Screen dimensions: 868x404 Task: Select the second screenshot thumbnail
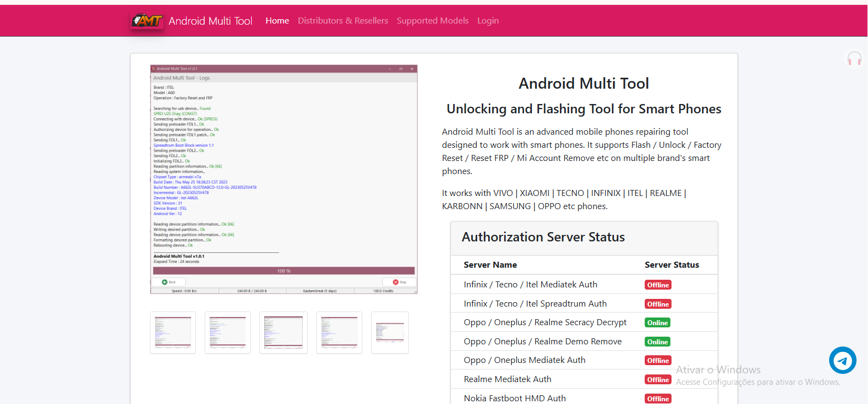[228, 333]
